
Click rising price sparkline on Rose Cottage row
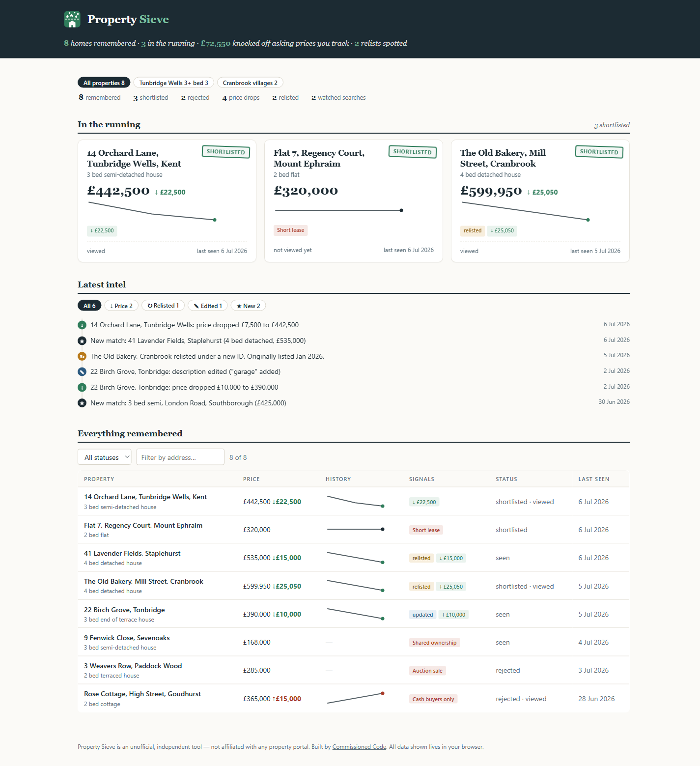pyautogui.click(x=356, y=698)
